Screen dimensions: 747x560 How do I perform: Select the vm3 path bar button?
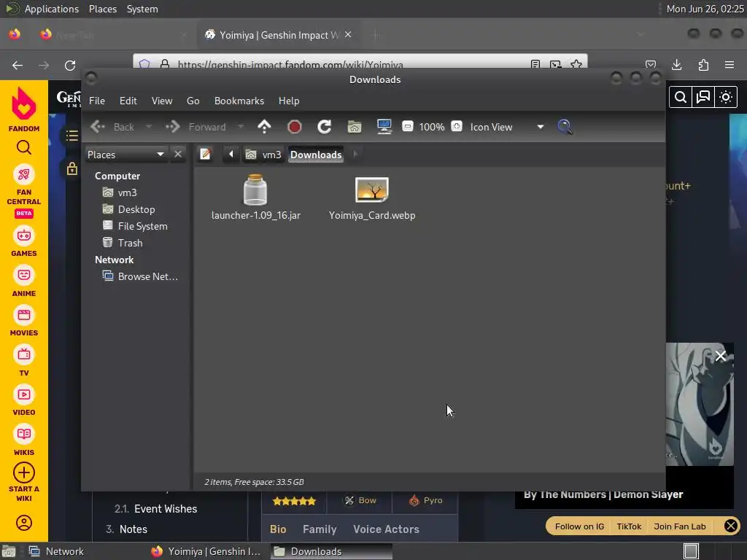point(264,155)
